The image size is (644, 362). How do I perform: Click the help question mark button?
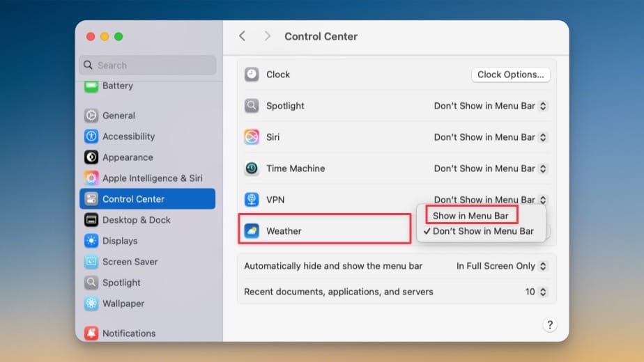pos(549,324)
